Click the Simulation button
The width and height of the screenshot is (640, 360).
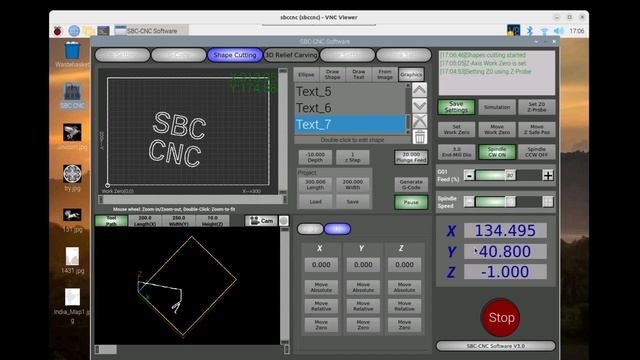497,107
